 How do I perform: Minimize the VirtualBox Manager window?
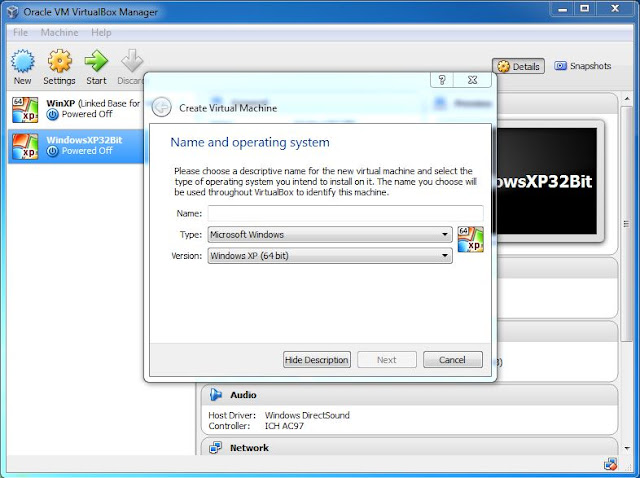(563, 9)
